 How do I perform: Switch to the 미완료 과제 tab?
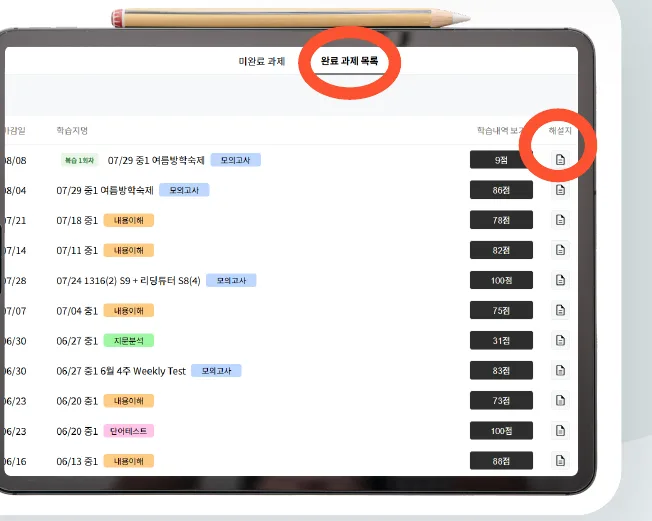pos(262,62)
